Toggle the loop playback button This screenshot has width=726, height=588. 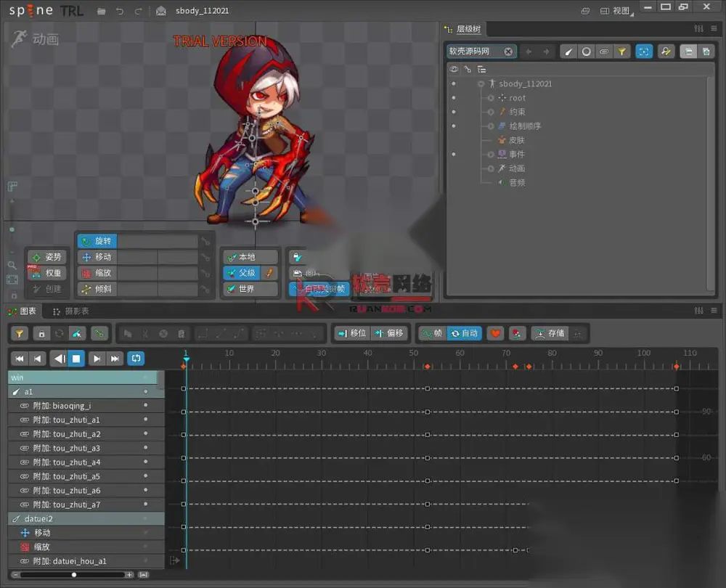point(136,359)
